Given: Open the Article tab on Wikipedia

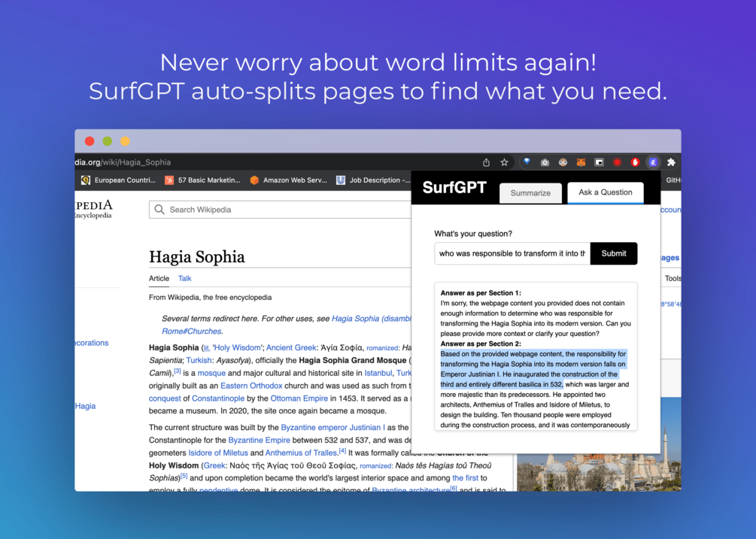Looking at the screenshot, I should [159, 278].
